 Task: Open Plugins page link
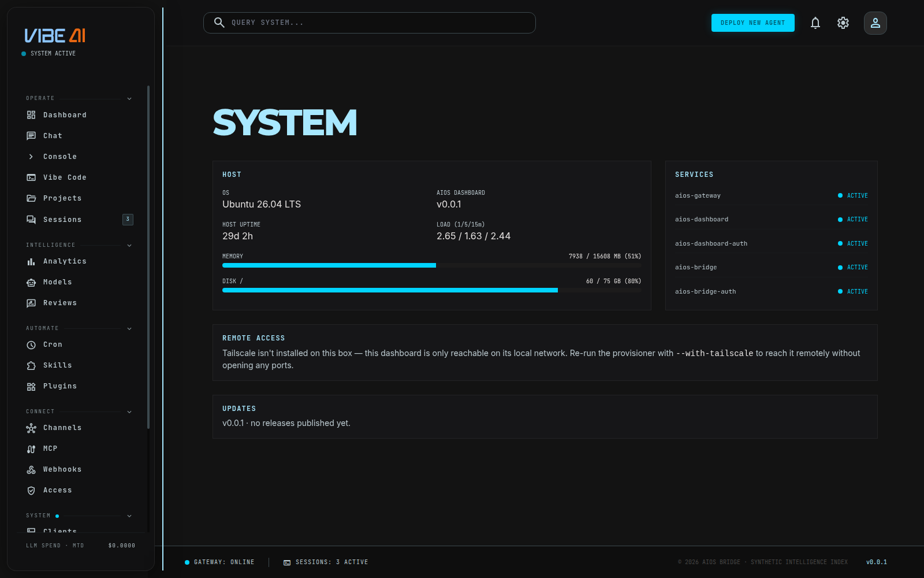[x=80, y=386]
